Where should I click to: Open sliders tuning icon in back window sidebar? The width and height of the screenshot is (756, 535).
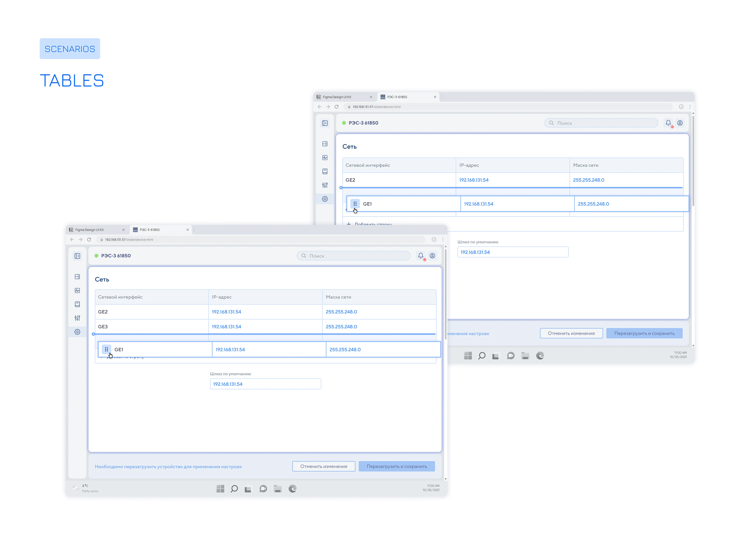(x=325, y=185)
